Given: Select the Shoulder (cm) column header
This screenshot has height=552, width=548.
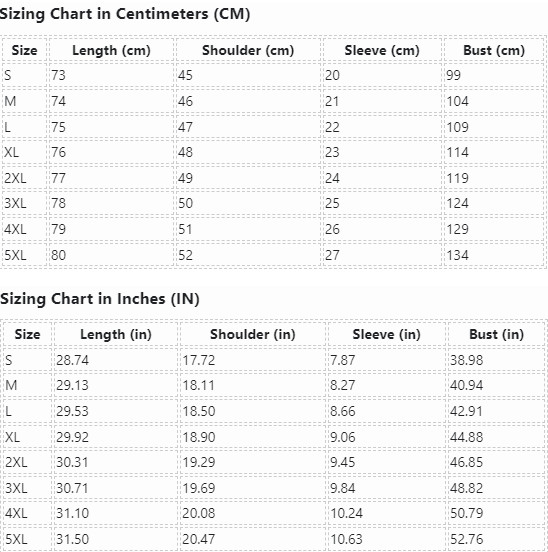Looking at the screenshot, I should (x=248, y=50).
